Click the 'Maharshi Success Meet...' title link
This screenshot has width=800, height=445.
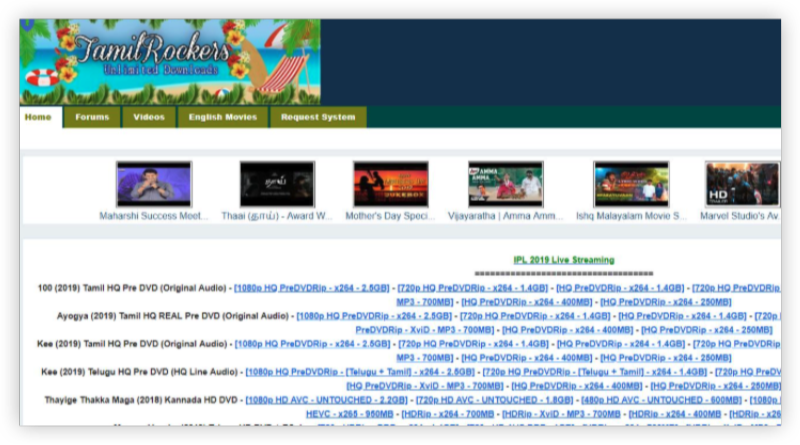tap(154, 216)
